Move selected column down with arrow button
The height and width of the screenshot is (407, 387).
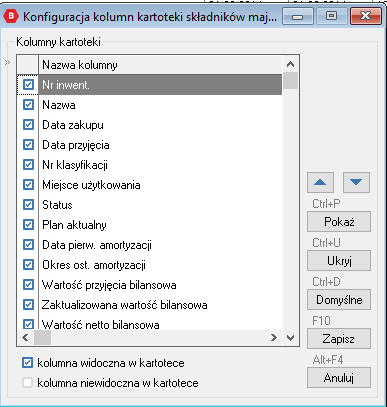[356, 182]
